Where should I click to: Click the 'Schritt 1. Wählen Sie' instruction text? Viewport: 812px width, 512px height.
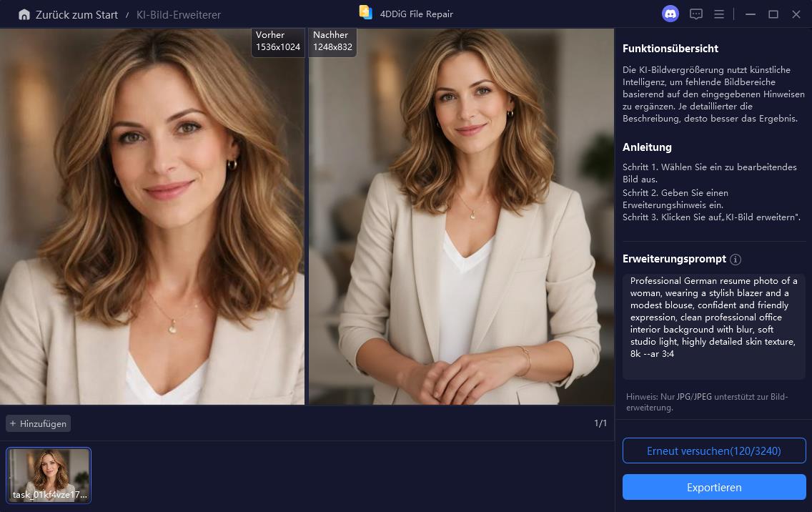pos(710,173)
